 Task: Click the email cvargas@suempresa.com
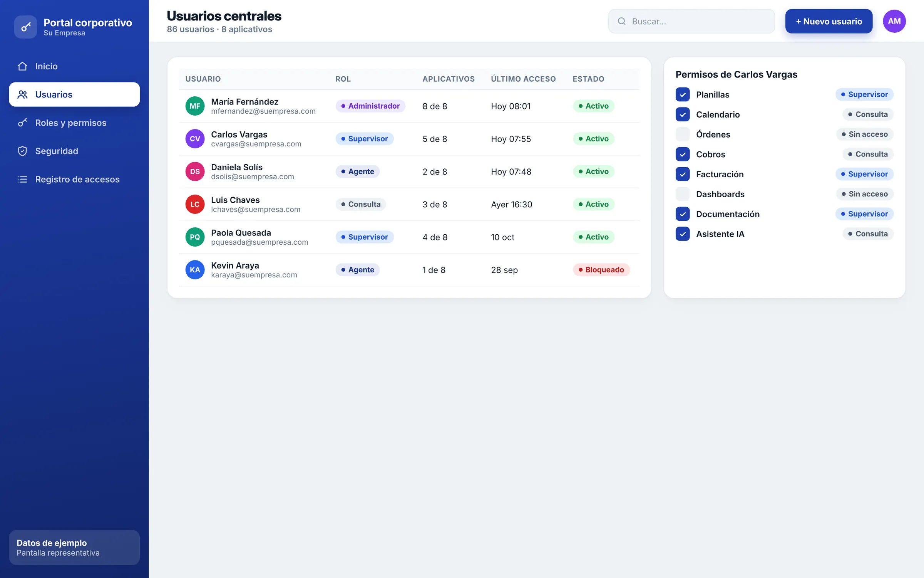pos(256,144)
